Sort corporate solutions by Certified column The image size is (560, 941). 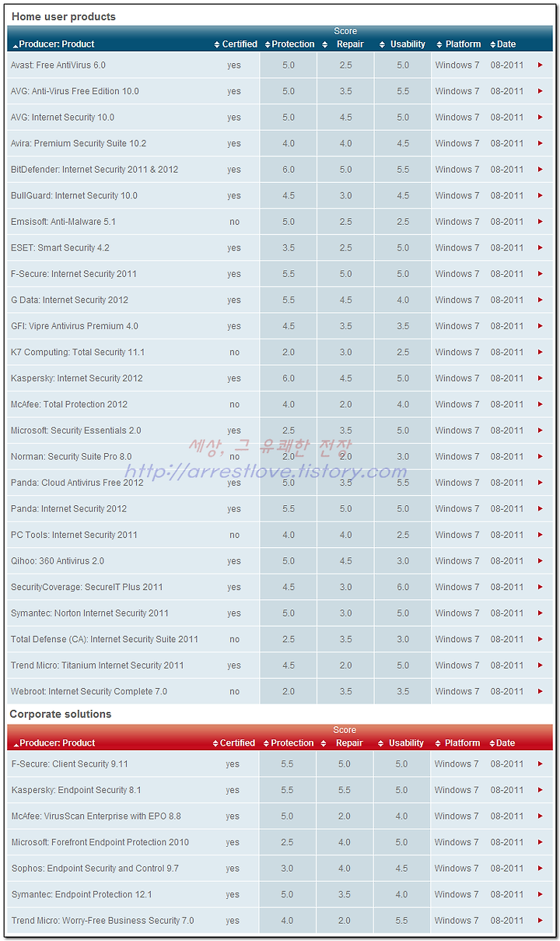[234, 743]
